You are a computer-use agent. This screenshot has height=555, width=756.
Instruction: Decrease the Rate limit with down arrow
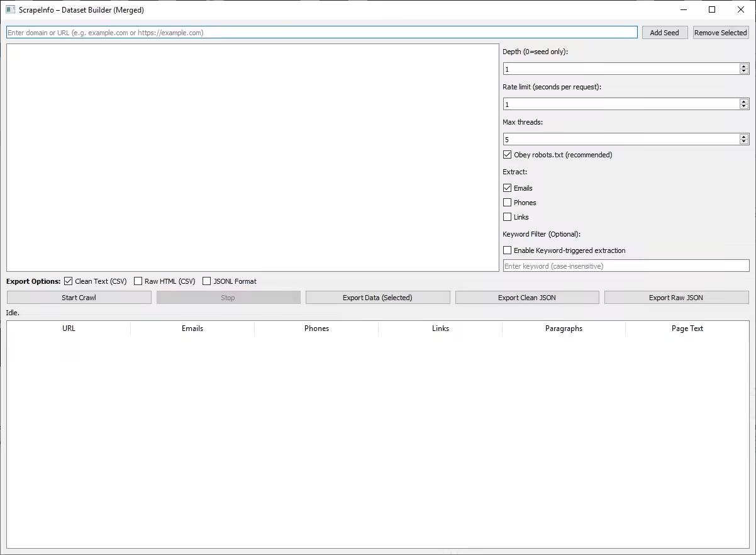[x=744, y=106]
